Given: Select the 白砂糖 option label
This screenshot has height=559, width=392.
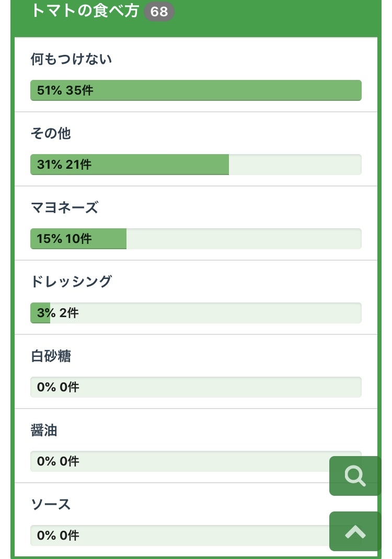Looking at the screenshot, I should [51, 356].
